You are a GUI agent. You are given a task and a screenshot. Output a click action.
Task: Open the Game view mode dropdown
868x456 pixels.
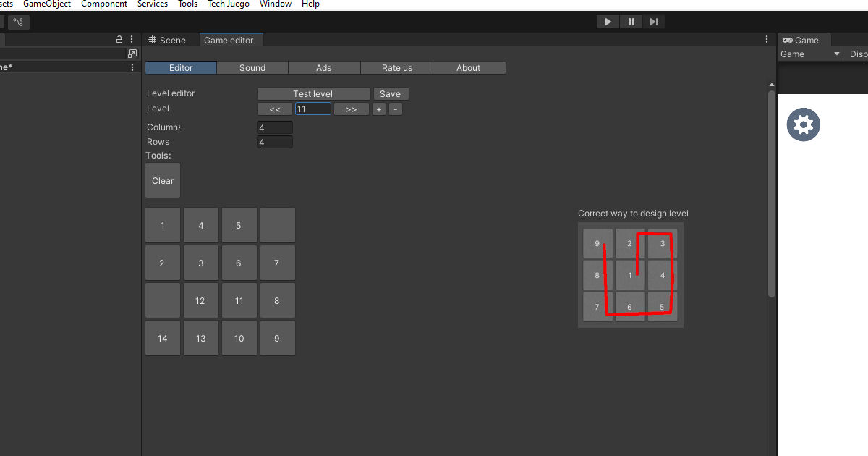[811, 54]
